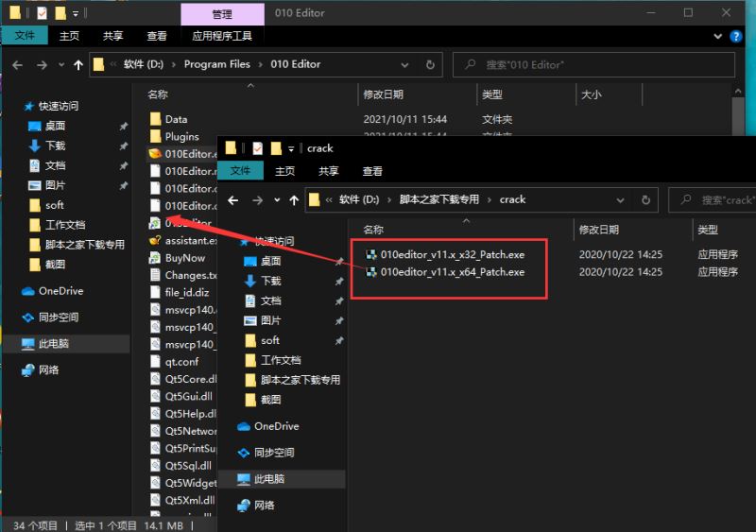This screenshot has width=756, height=532.
Task: Refresh the 010 Editor folder view
Action: pos(430,64)
